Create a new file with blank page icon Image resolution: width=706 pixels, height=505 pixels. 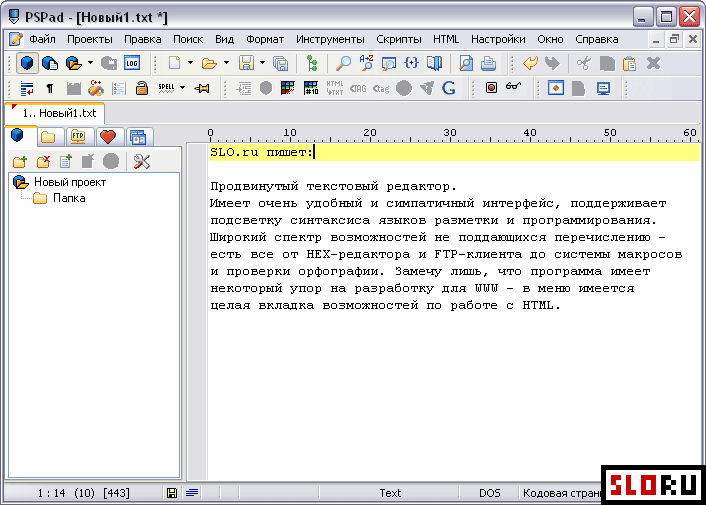(x=174, y=63)
